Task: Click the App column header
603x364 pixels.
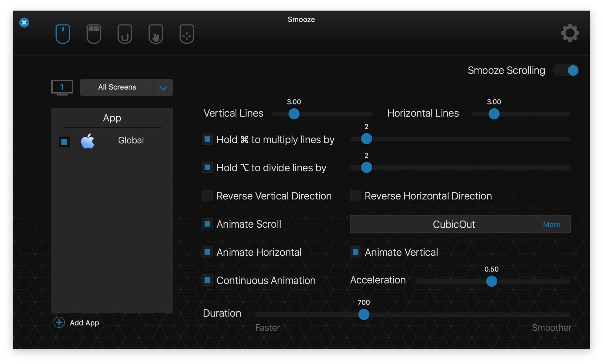Action: coord(112,118)
